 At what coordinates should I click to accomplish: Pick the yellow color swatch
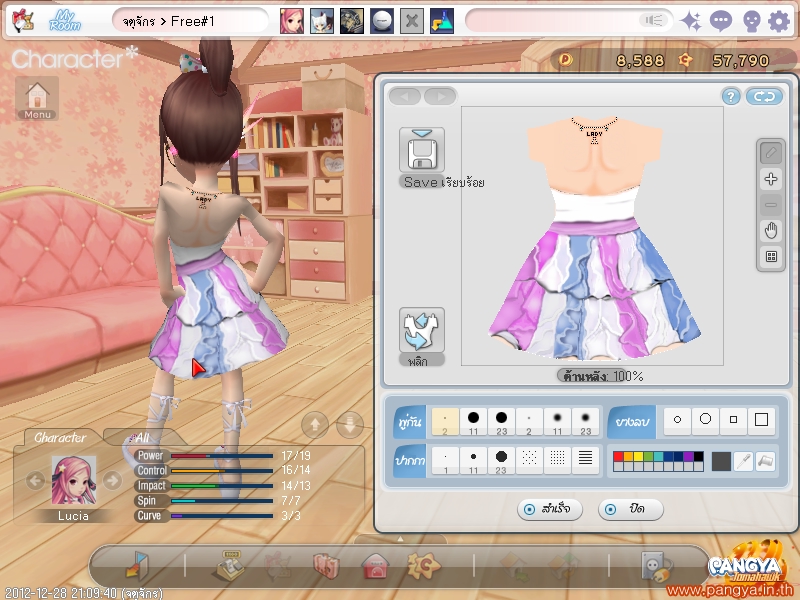638,456
